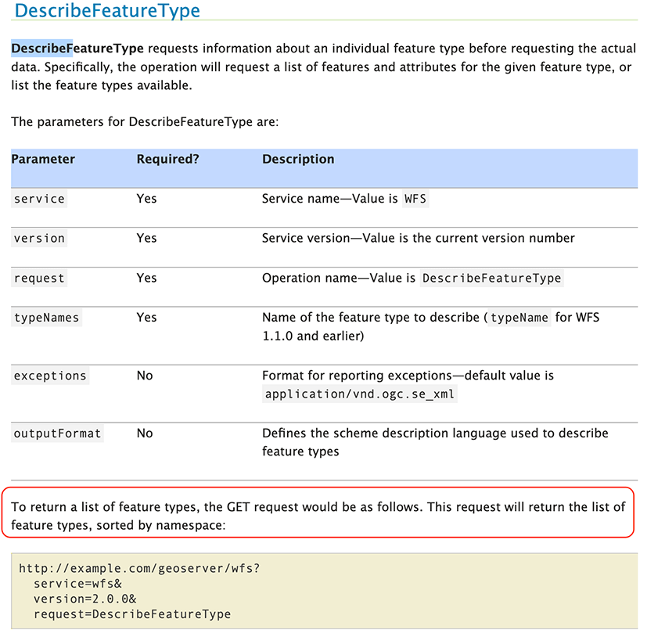Click the Yes value beside typeNames row
Screen dimensions: 665x644
point(146,318)
